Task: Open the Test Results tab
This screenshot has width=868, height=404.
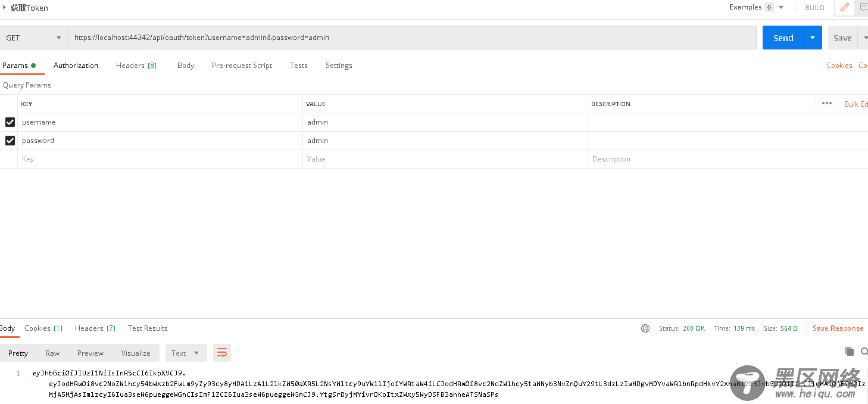Action: (148, 328)
